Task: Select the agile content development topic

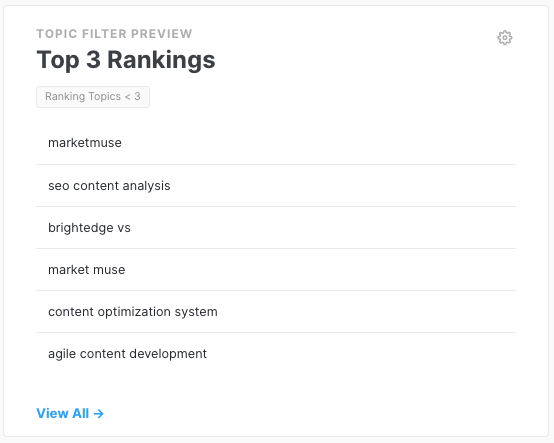Action: tap(276, 354)
